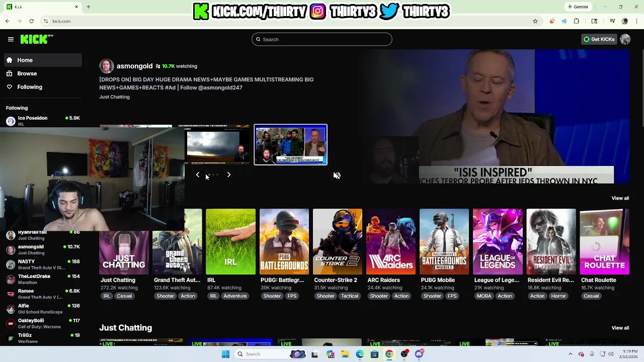Open Microsoft Store from taskbar

point(374,354)
